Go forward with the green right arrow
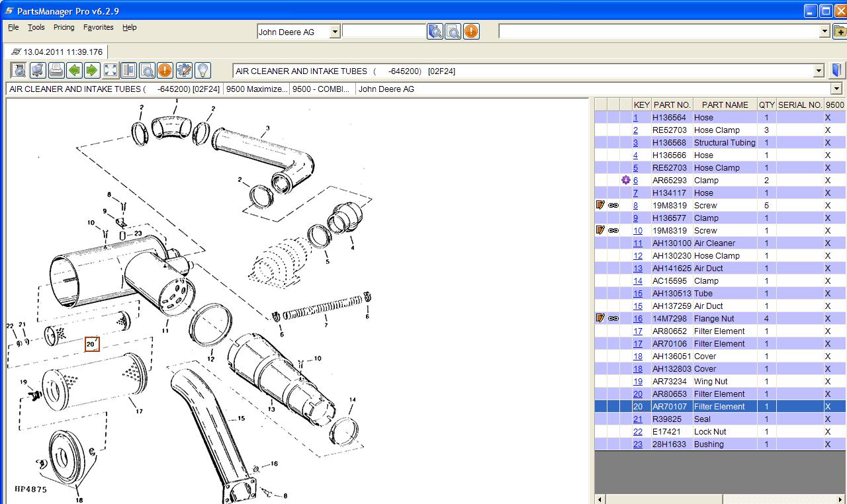Image resolution: width=847 pixels, height=504 pixels. click(92, 70)
